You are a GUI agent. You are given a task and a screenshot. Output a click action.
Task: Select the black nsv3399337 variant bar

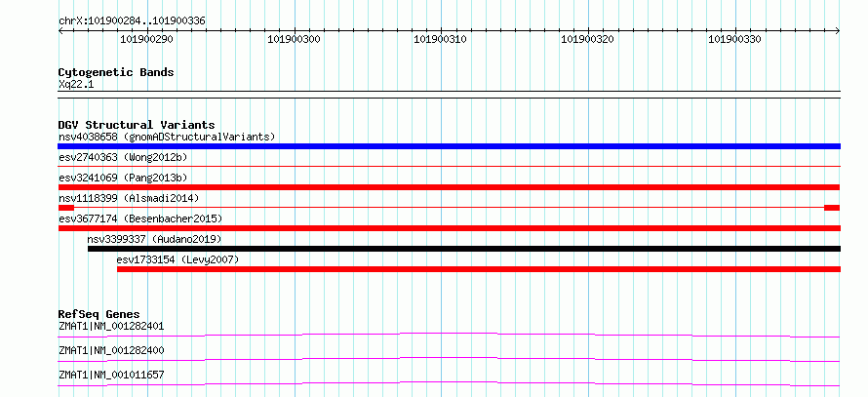point(464,249)
